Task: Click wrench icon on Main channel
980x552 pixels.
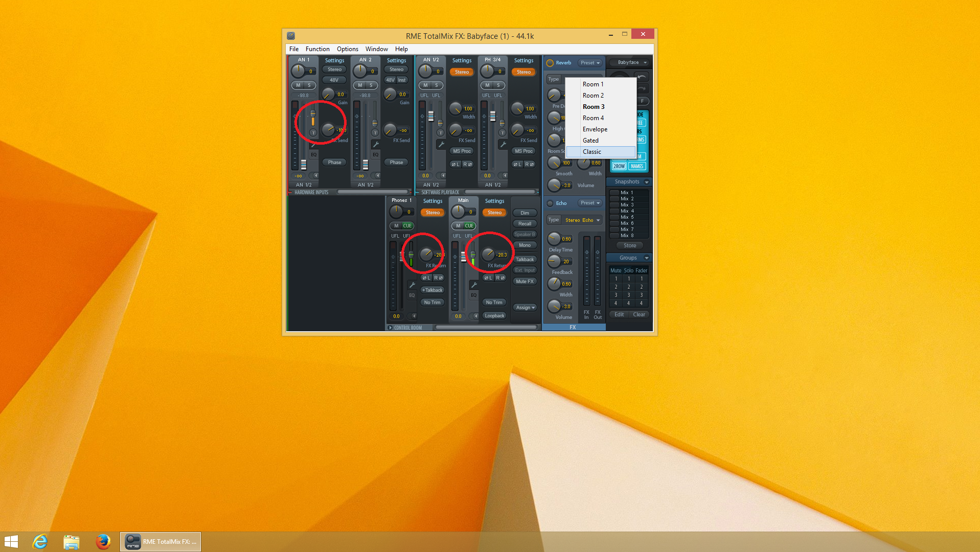Action: [x=474, y=285]
